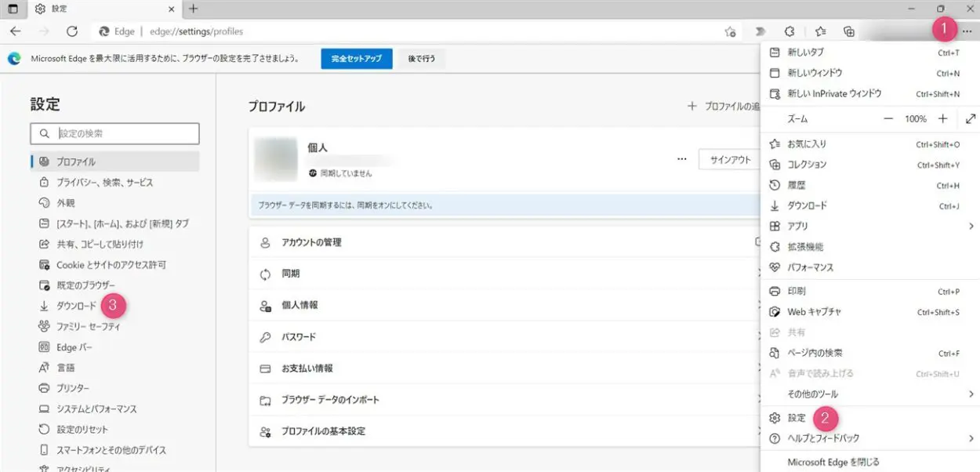Open [スタート]、[ホーム]、および [新規] タブ settings
Image resolution: width=980 pixels, height=472 pixels.
click(x=114, y=223)
